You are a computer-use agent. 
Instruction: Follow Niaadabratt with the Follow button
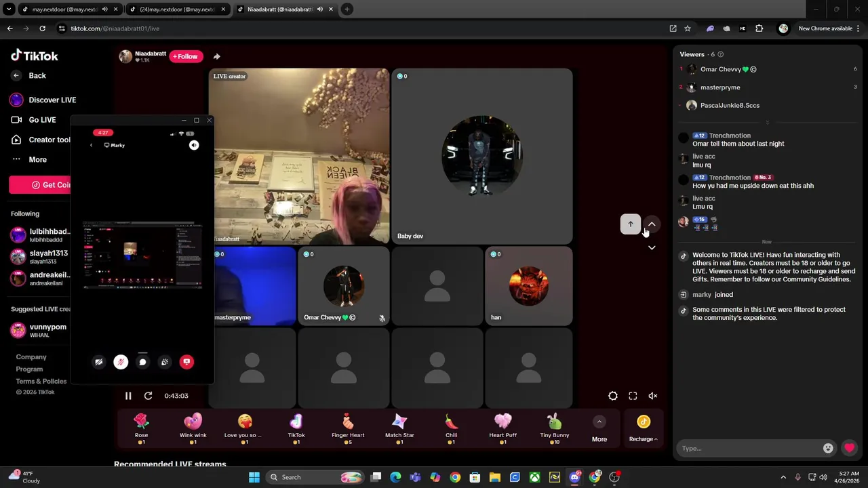pos(186,56)
